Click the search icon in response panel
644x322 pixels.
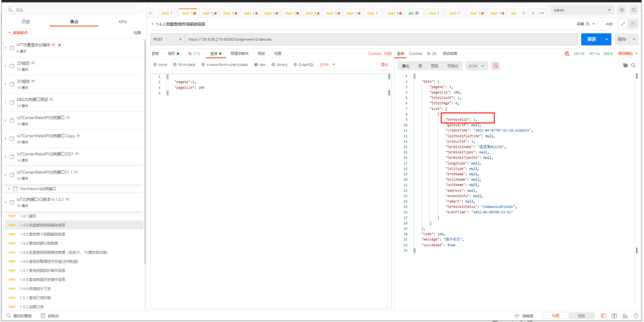coord(633,66)
